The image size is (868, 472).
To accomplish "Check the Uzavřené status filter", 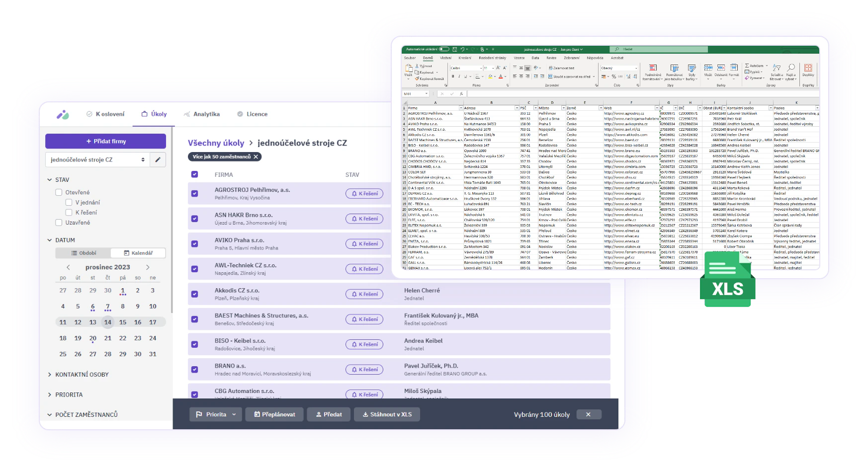I will [58, 223].
